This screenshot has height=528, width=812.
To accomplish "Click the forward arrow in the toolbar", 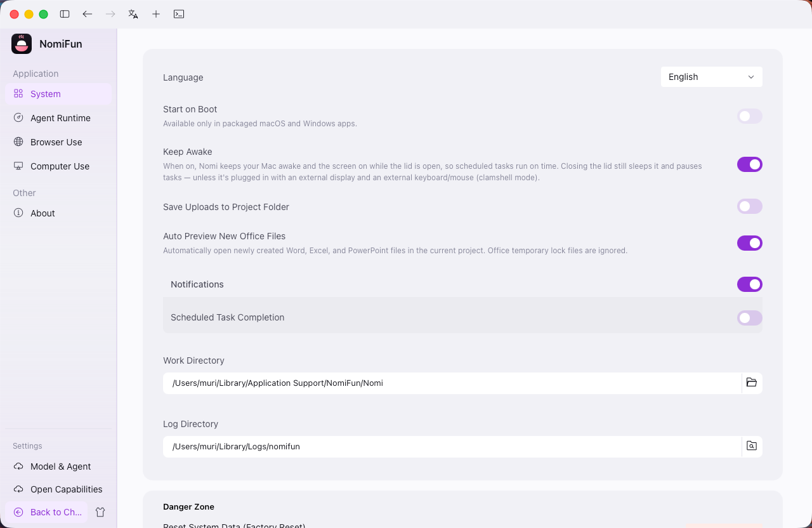I will (110, 14).
